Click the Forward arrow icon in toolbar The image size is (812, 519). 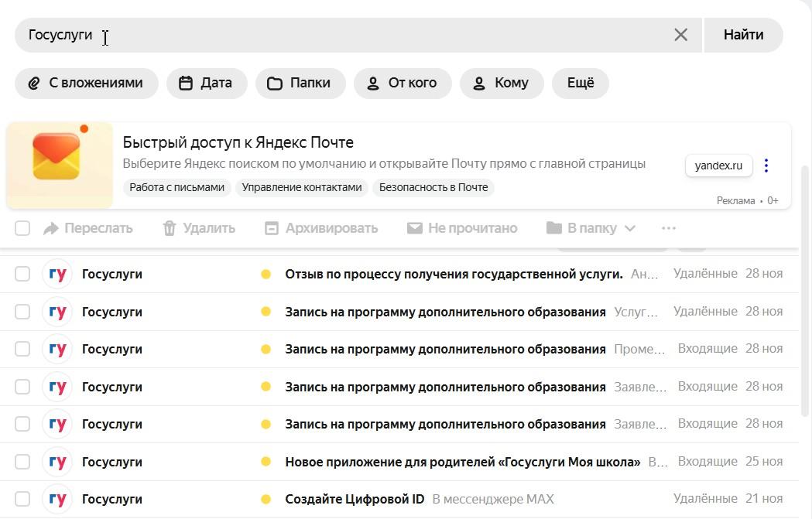[51, 228]
